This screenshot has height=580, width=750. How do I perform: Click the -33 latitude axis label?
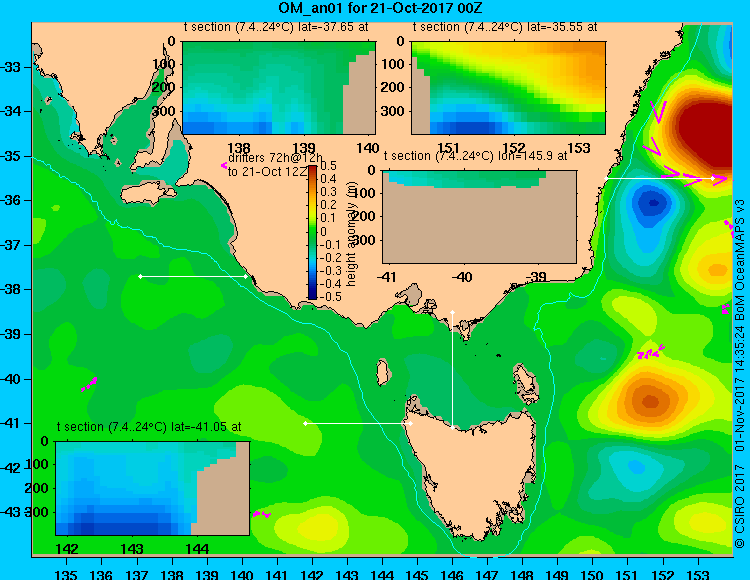pos(10,67)
